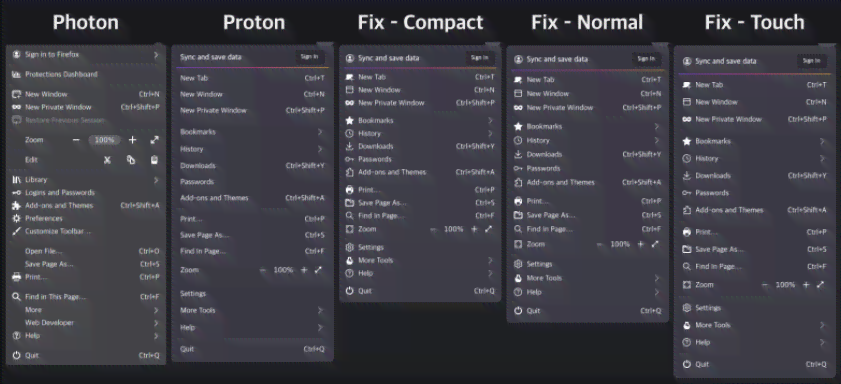Zoom out with minus icon in Photon menu
841x384 pixels.
(76, 140)
